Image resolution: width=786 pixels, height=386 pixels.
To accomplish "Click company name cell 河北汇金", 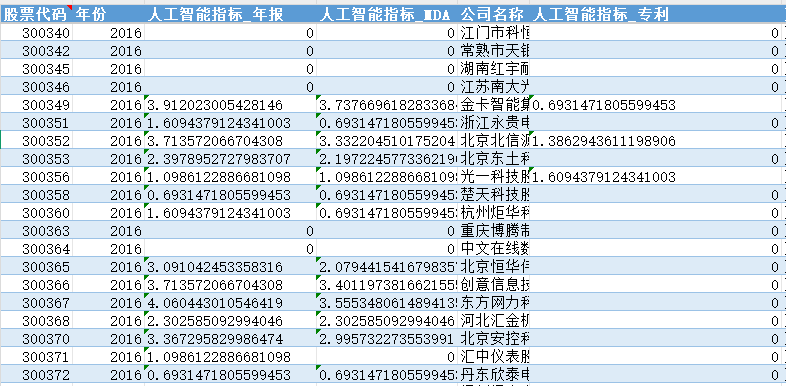I will click(493, 320).
